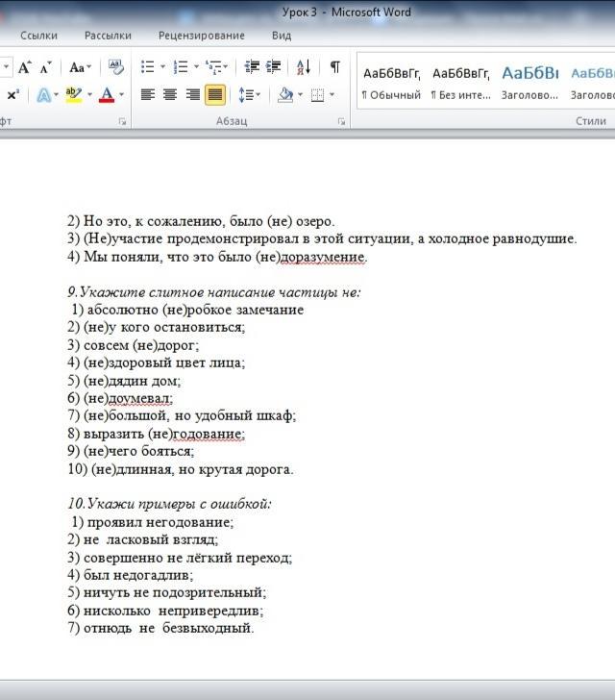Apply the first Заголовок style
Image resolution: width=615 pixels, height=700 pixels.
click(x=529, y=83)
